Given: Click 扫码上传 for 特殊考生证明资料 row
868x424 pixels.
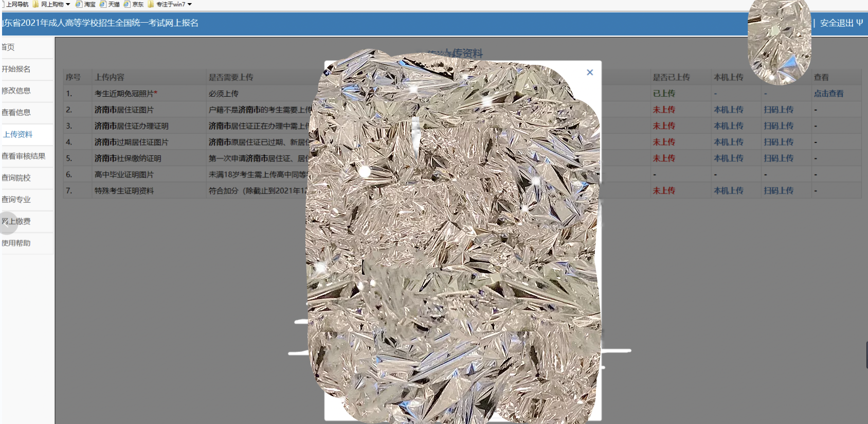Looking at the screenshot, I should (x=779, y=190).
